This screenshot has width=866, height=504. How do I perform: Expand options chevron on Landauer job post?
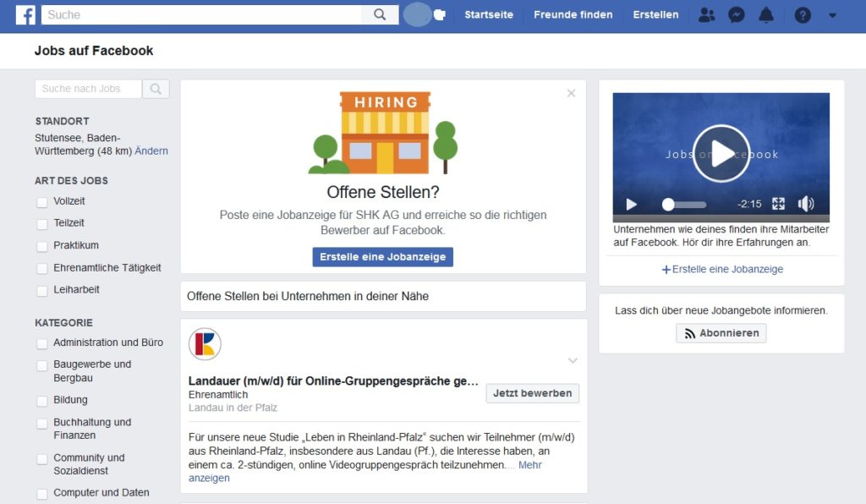coord(573,361)
